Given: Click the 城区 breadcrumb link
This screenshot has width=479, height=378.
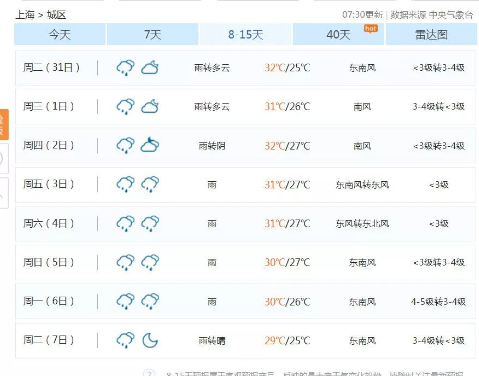Looking at the screenshot, I should point(56,15).
